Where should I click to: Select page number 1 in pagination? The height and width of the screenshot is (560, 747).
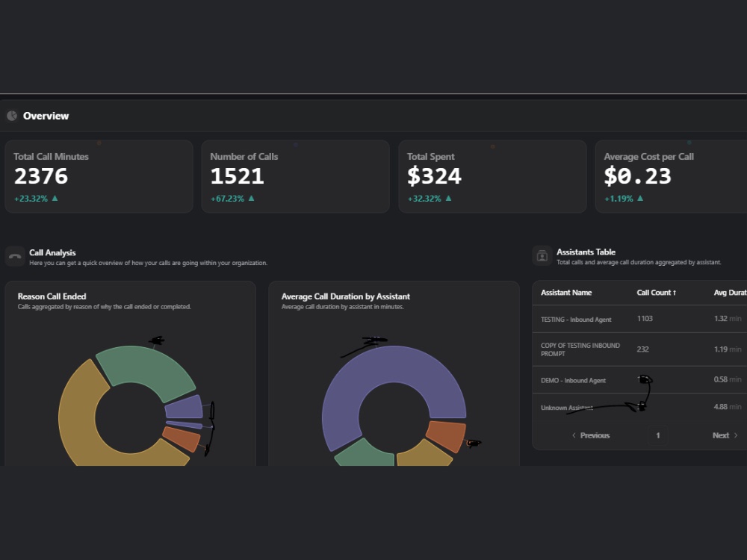coord(658,435)
